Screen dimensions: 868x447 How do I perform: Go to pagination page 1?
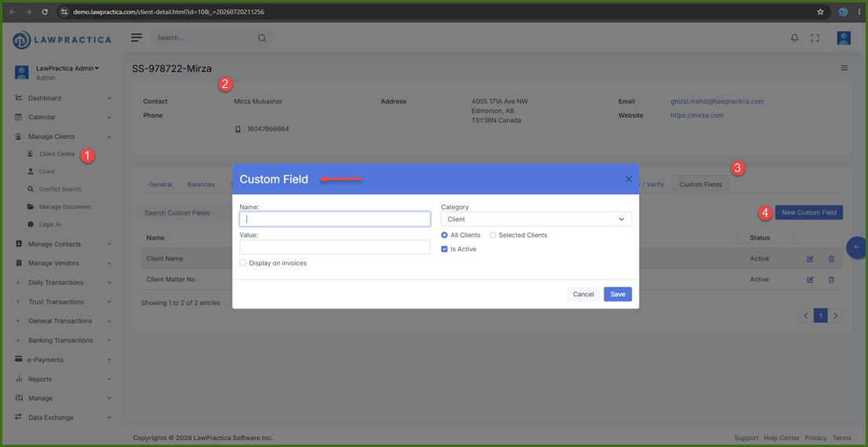820,316
